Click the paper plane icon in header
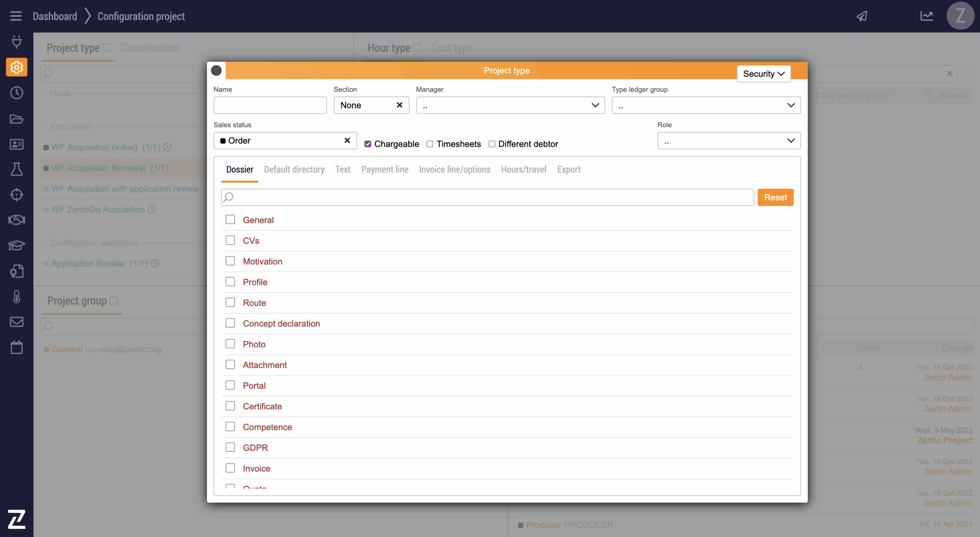 tap(862, 16)
